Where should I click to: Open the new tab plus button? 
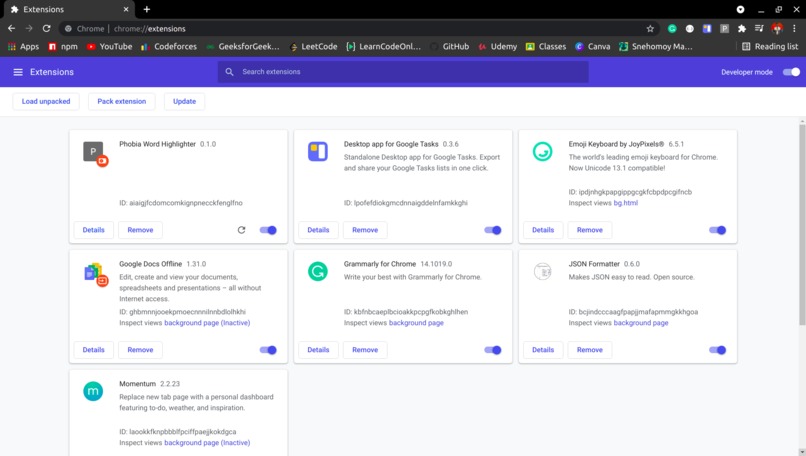(146, 9)
